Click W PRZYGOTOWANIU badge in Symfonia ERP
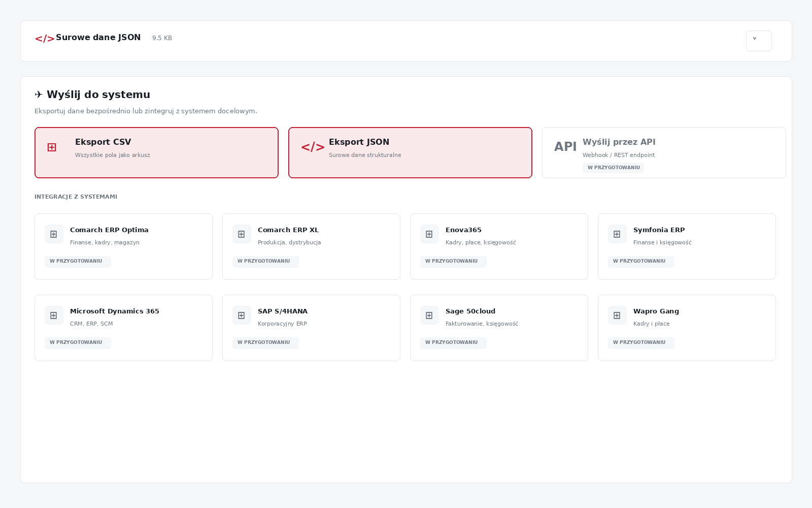The height and width of the screenshot is (508, 812). 641,261
